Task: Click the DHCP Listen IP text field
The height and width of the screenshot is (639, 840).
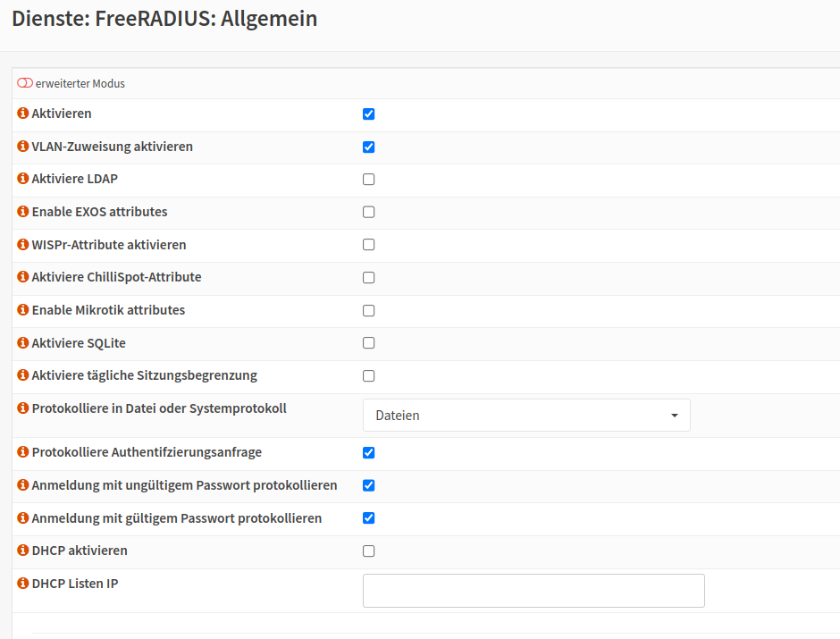Action: 533,591
